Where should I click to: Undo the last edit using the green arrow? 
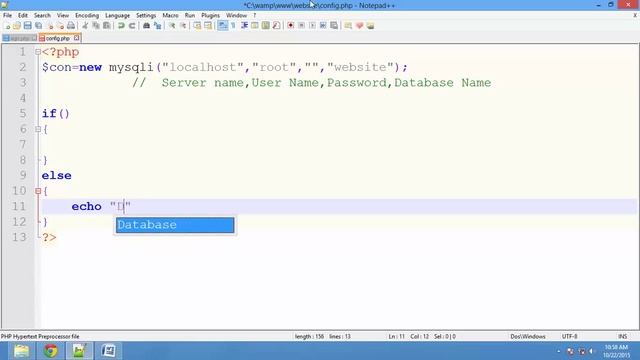point(121,26)
